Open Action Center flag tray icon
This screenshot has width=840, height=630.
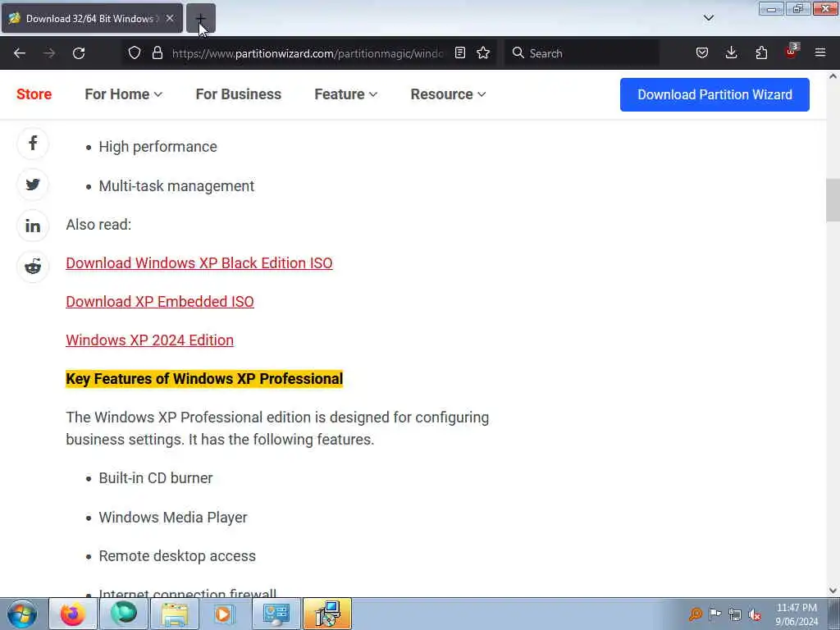pos(714,614)
